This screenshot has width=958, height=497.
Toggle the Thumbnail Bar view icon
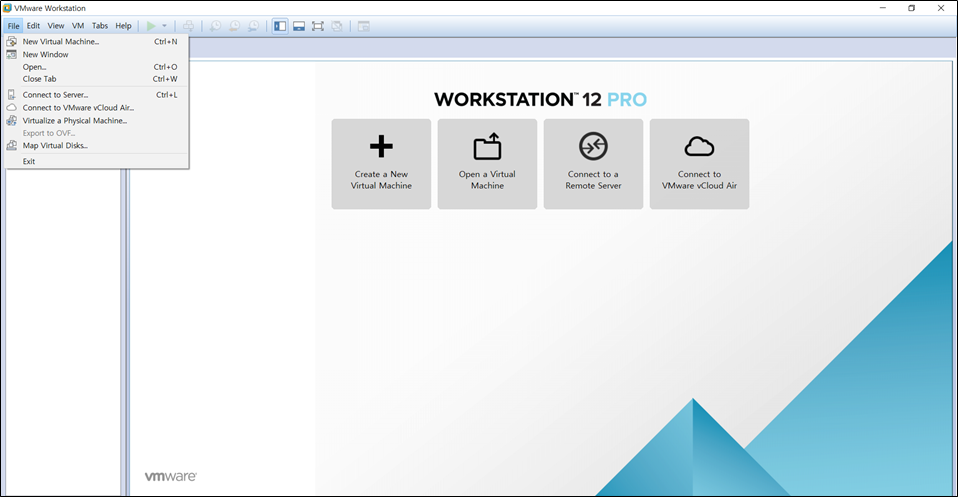click(x=299, y=26)
